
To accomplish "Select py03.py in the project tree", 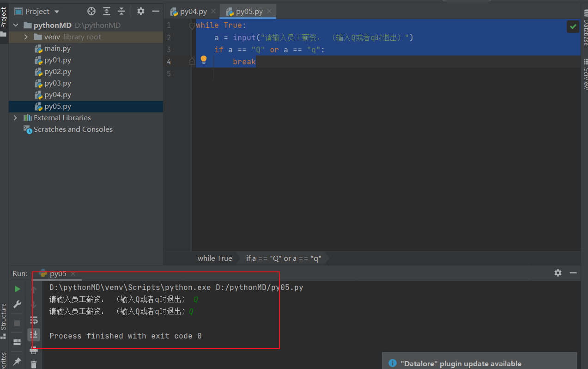I will pos(57,83).
